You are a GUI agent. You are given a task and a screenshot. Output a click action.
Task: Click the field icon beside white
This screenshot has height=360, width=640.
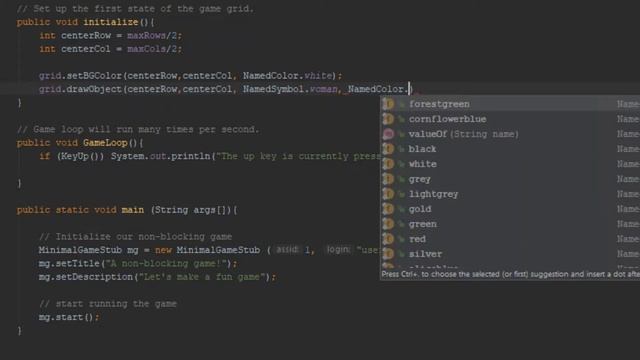(388, 164)
